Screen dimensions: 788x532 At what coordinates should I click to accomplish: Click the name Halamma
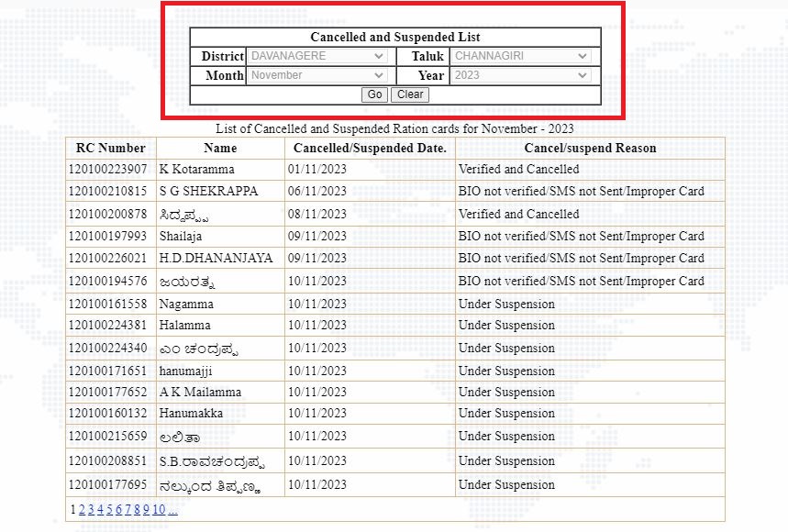tap(185, 326)
